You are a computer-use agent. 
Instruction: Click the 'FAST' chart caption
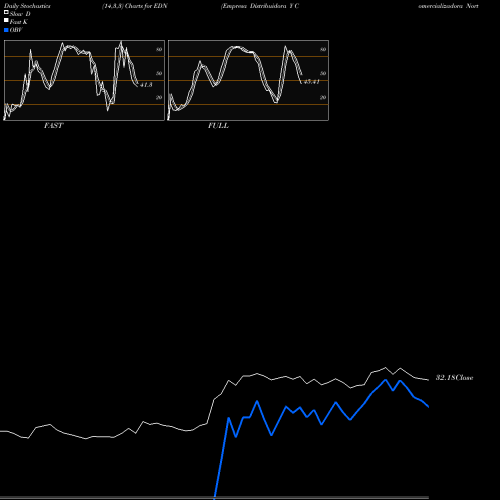pos(53,126)
